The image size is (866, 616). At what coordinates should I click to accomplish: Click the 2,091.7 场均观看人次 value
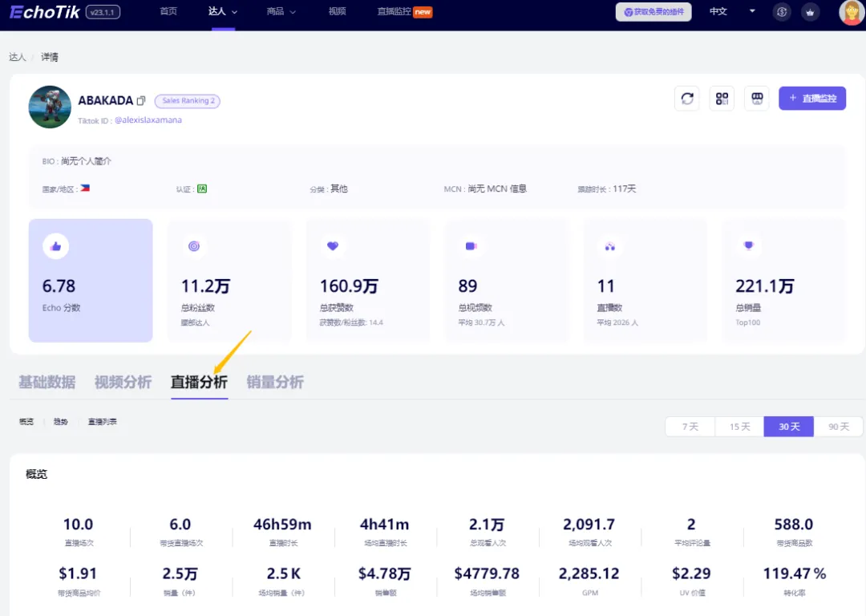589,525
